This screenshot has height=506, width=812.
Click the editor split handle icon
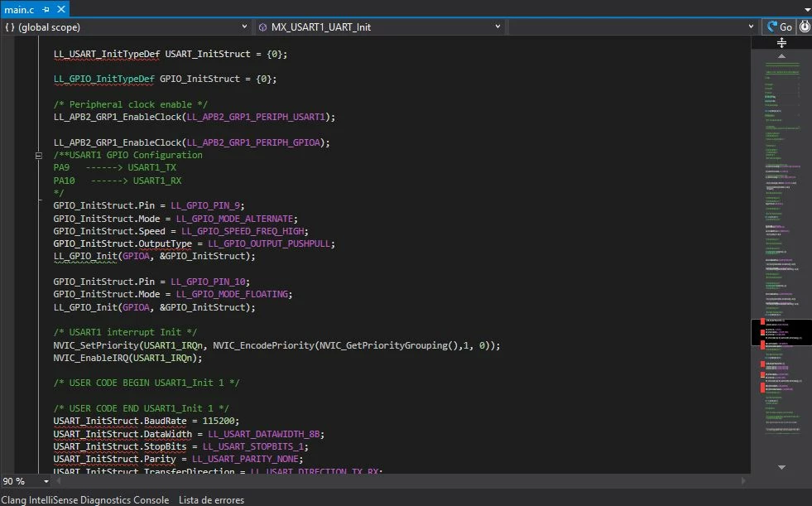pos(782,43)
